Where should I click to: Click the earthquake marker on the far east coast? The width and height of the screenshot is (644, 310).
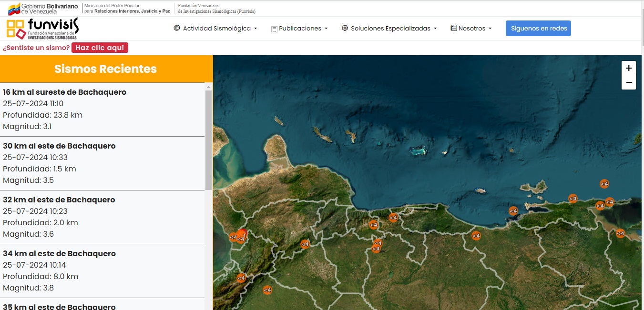click(x=620, y=233)
